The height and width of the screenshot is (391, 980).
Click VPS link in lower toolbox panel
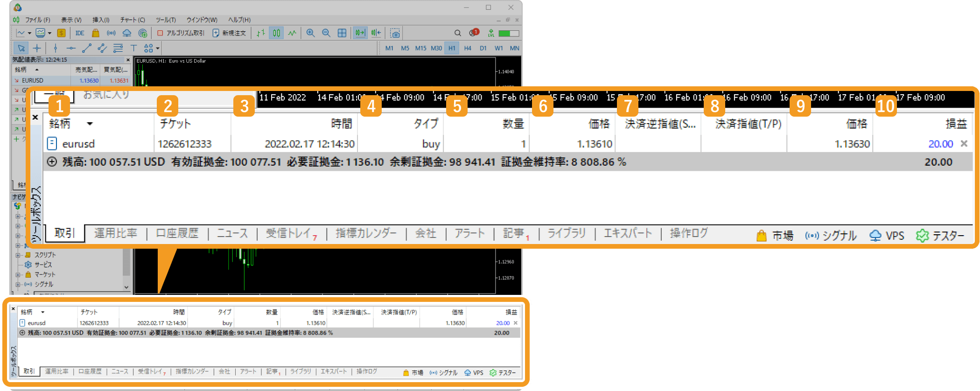(x=474, y=372)
